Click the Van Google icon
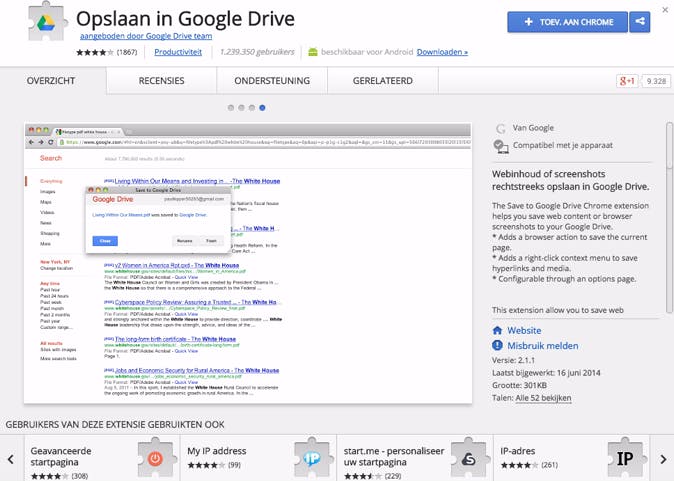The height and width of the screenshot is (481, 674). [x=500, y=128]
